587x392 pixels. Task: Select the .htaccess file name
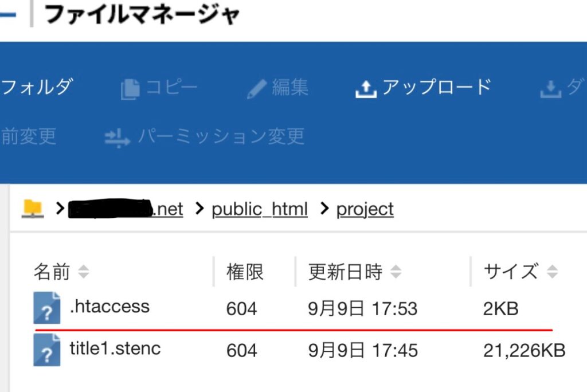[x=109, y=307]
